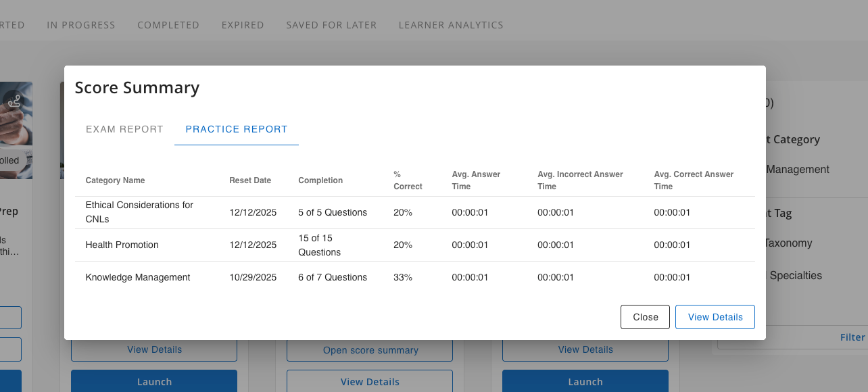Click the path icon on course thumbnail
This screenshot has height=392, width=868.
14,102
